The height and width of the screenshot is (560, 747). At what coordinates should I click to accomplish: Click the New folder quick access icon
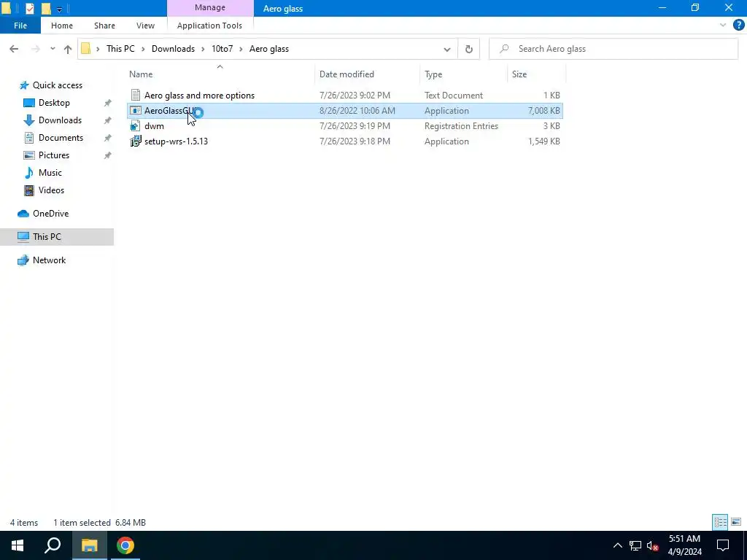(46, 8)
